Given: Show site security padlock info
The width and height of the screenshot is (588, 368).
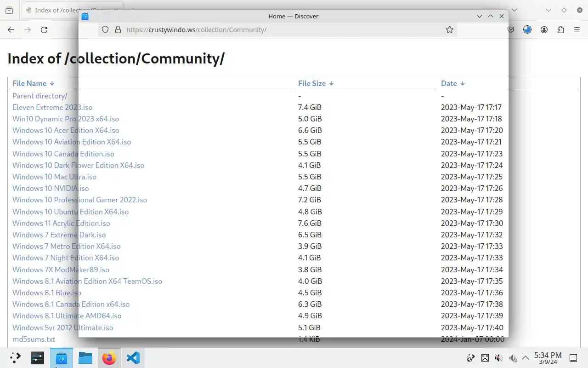Looking at the screenshot, I should tap(118, 29).
